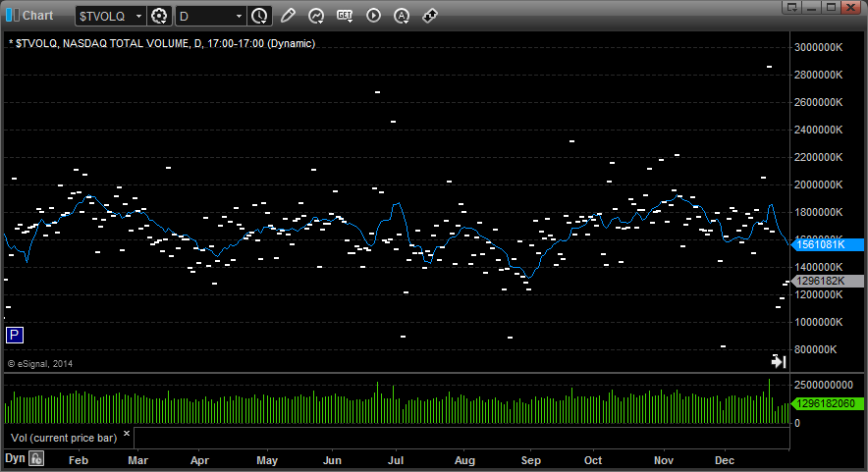
Task: Start bar replay playback
Action: (374, 16)
